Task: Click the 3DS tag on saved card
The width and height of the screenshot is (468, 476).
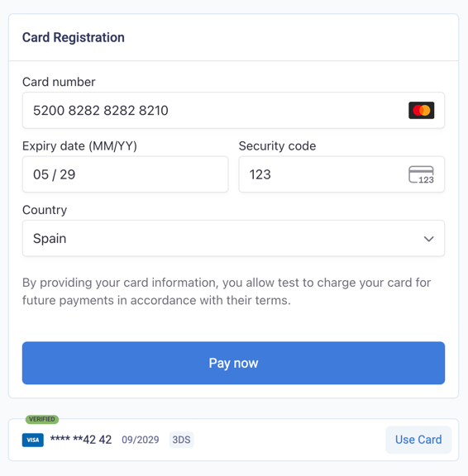Action: [x=181, y=440]
